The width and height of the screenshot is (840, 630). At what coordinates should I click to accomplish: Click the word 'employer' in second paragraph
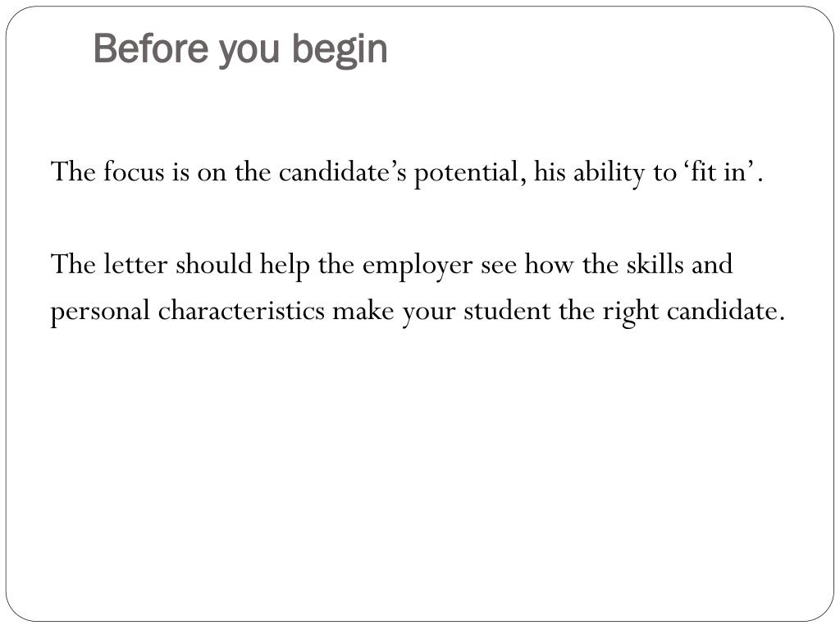[418, 266]
